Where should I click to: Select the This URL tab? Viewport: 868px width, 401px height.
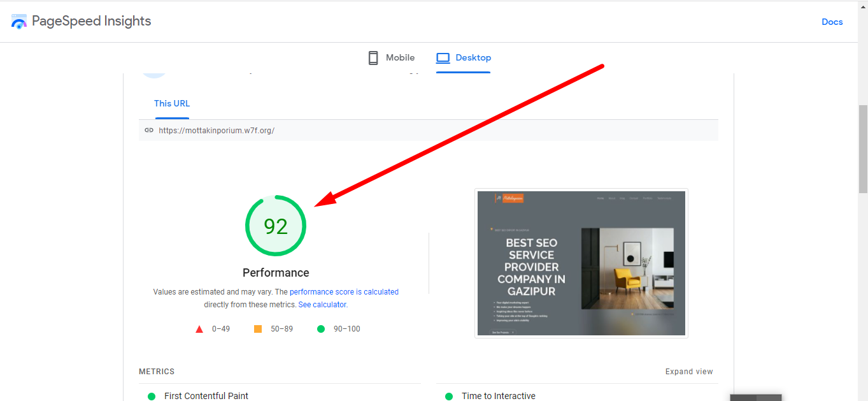(171, 103)
